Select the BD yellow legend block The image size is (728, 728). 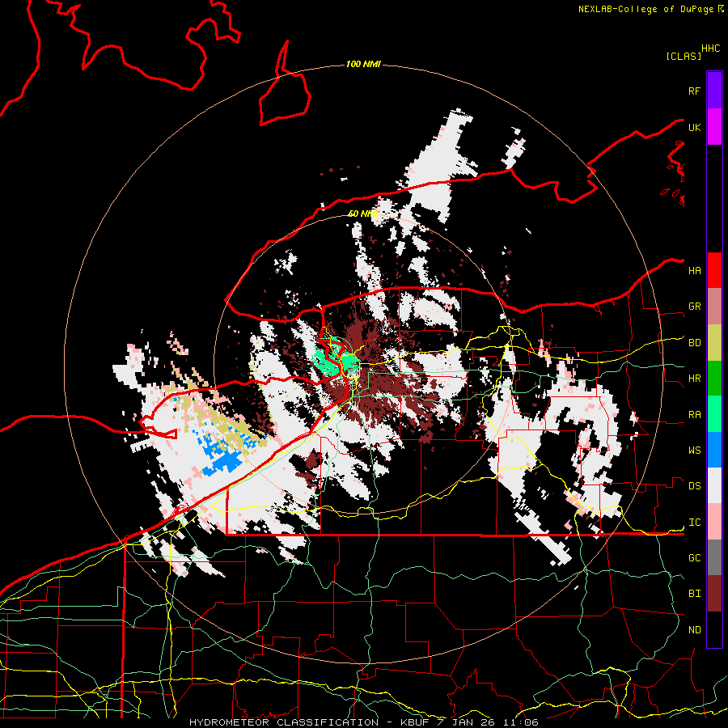click(714, 343)
